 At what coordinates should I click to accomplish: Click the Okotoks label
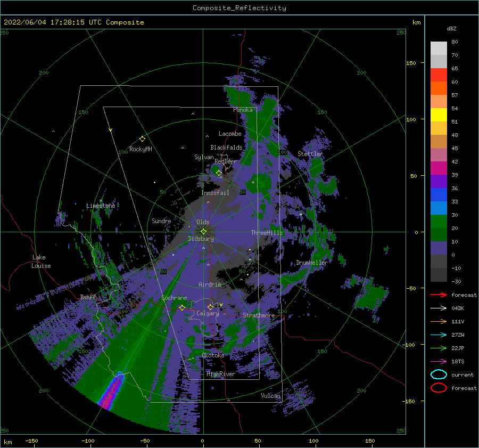pos(213,355)
